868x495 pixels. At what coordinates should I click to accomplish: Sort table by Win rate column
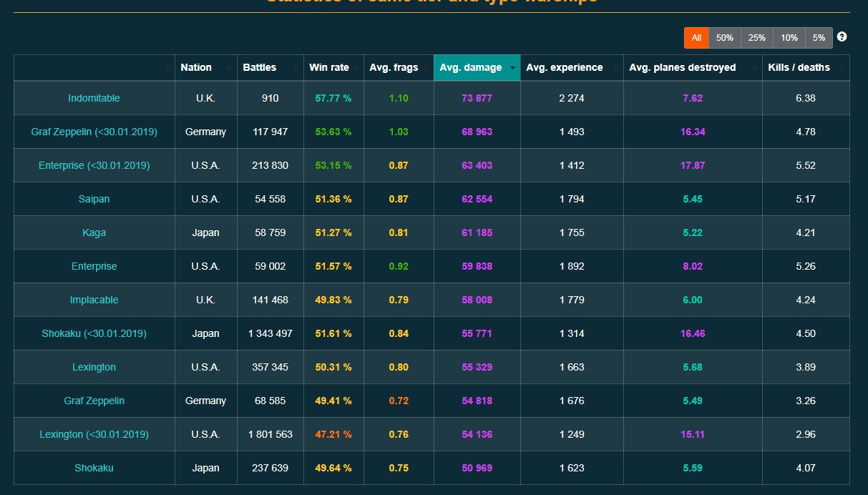click(333, 68)
